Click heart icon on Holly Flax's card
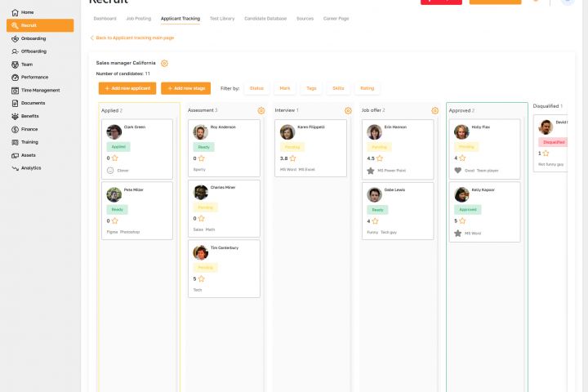The width and height of the screenshot is (588, 392). pyautogui.click(x=458, y=171)
